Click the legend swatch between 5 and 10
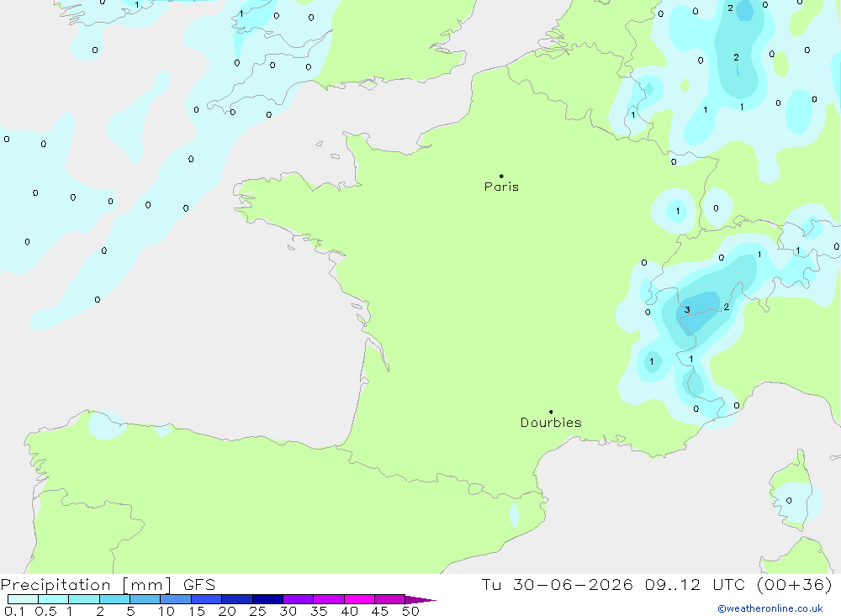841x616 pixels. tap(145, 599)
